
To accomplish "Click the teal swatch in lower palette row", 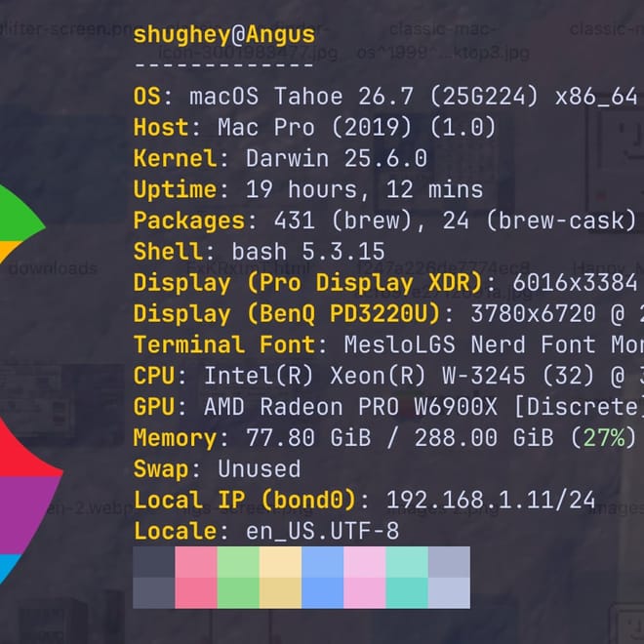I will 407,593.
